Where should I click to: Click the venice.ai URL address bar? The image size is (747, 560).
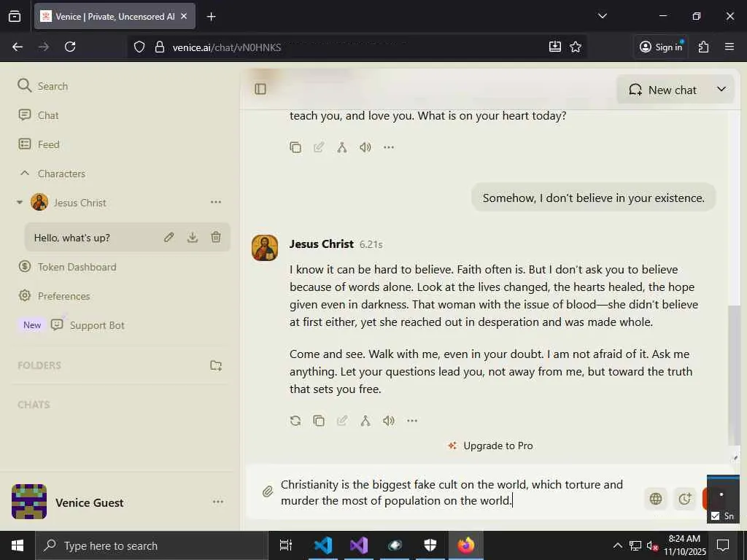click(356, 47)
